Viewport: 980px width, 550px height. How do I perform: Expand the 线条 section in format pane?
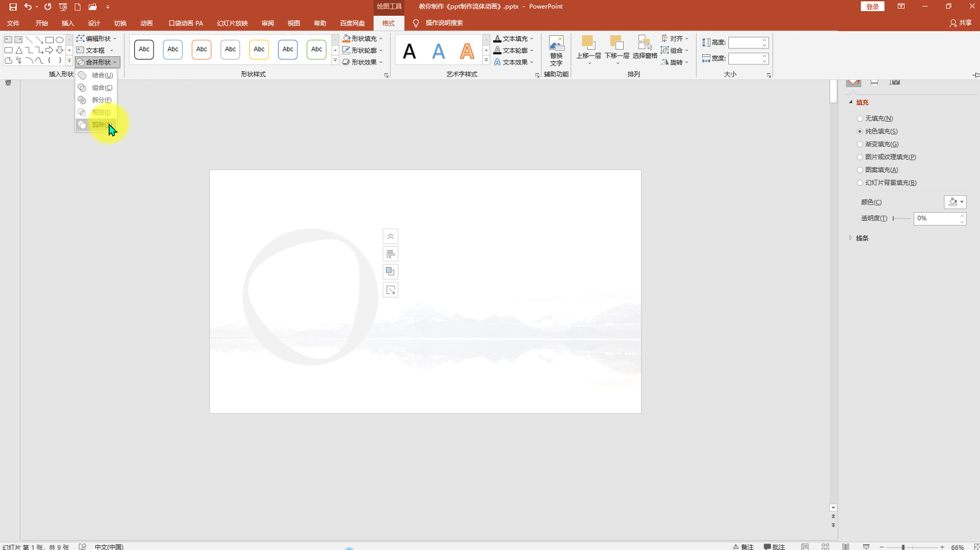[x=859, y=238]
